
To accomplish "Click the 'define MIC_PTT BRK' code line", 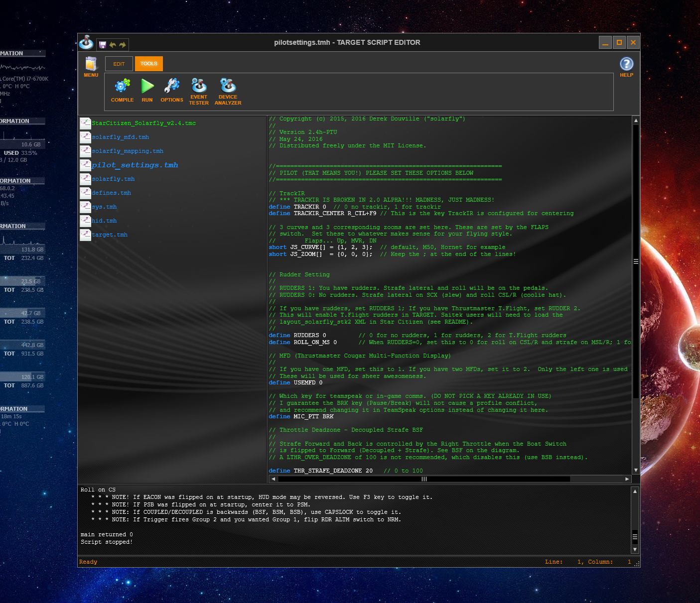I will coord(301,416).
